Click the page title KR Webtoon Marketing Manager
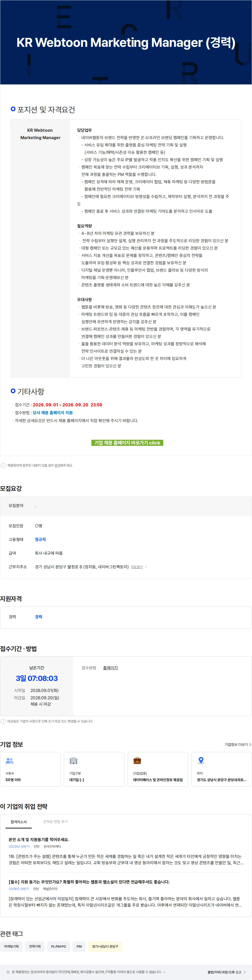 [x=126, y=43]
